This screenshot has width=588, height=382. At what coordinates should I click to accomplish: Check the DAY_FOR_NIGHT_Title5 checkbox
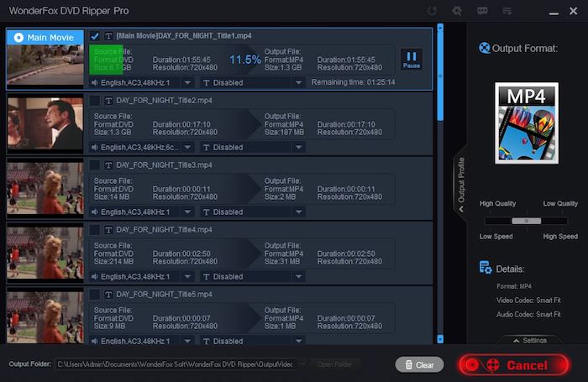pos(94,295)
